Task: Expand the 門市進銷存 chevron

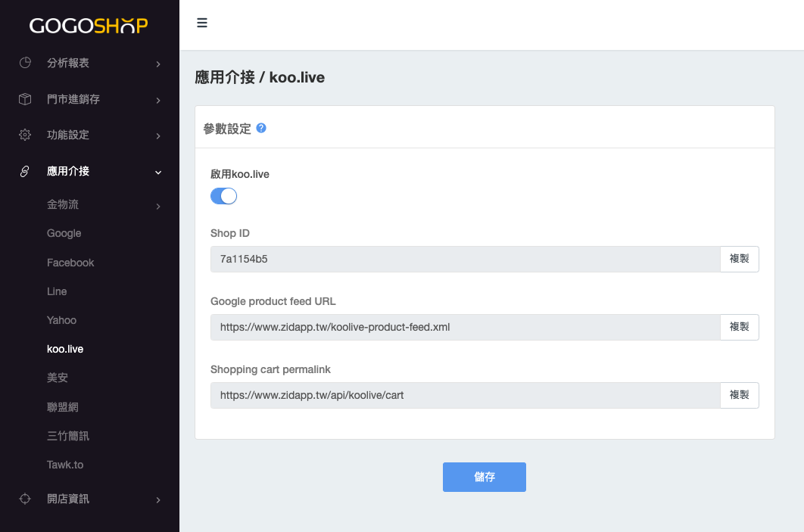Action: click(x=158, y=101)
